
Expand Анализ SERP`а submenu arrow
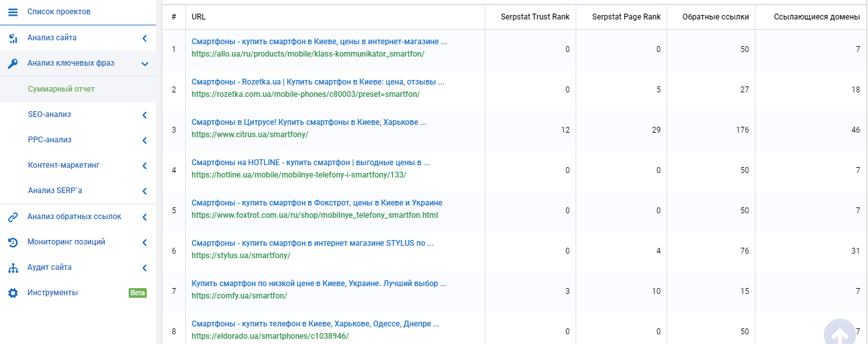tap(144, 191)
